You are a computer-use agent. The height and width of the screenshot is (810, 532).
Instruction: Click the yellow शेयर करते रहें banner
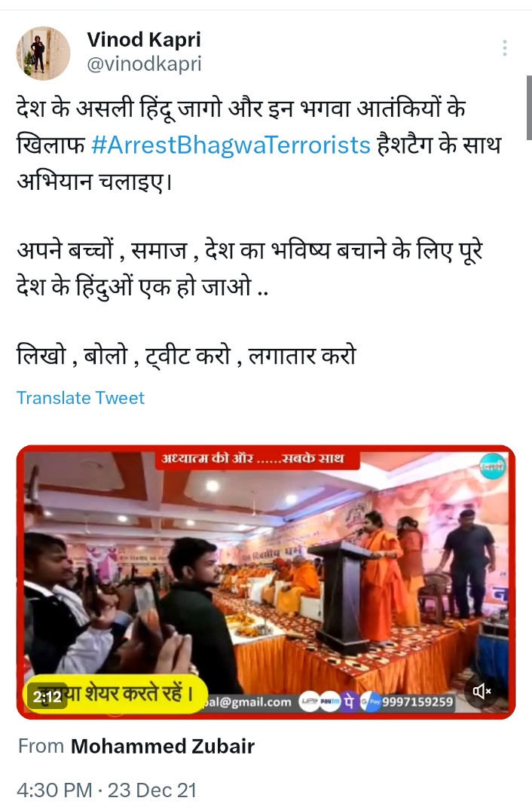(x=116, y=694)
